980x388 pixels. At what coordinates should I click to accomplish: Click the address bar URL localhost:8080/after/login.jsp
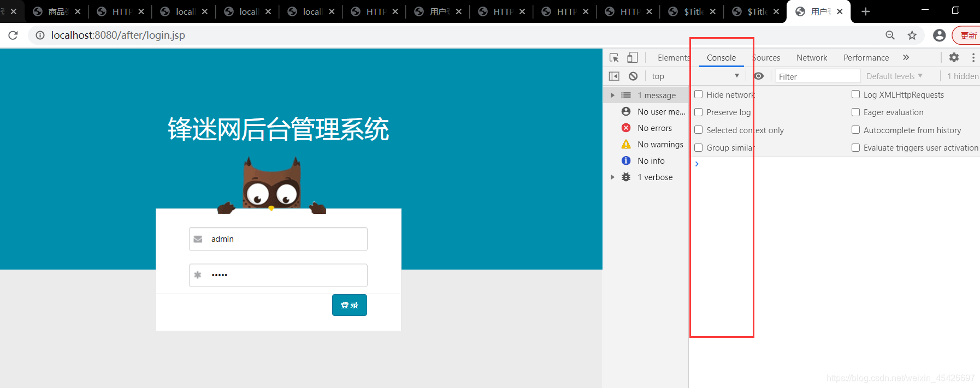pyautogui.click(x=118, y=35)
